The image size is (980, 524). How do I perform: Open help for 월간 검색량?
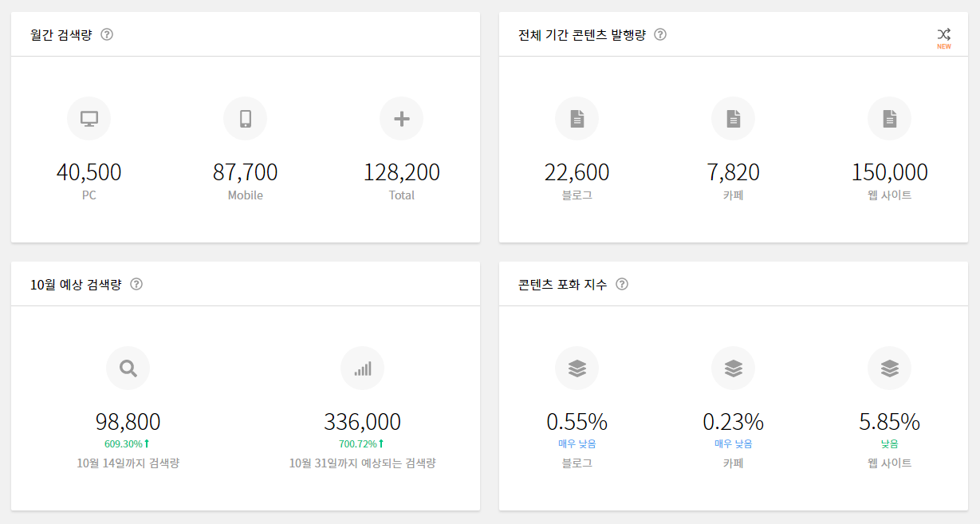(107, 34)
